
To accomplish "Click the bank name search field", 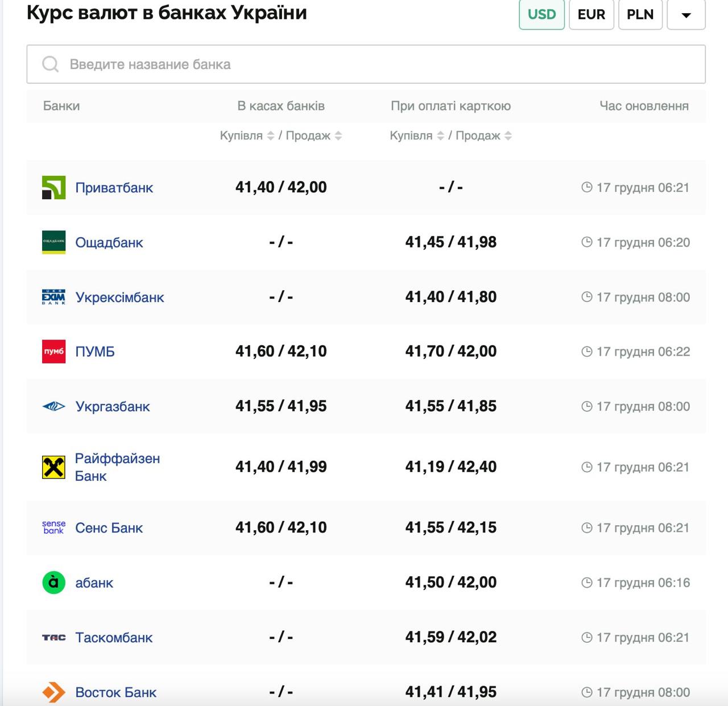I will (x=366, y=64).
